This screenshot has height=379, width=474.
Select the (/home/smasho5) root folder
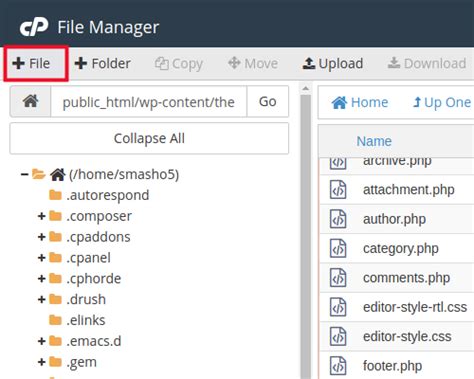[124, 174]
